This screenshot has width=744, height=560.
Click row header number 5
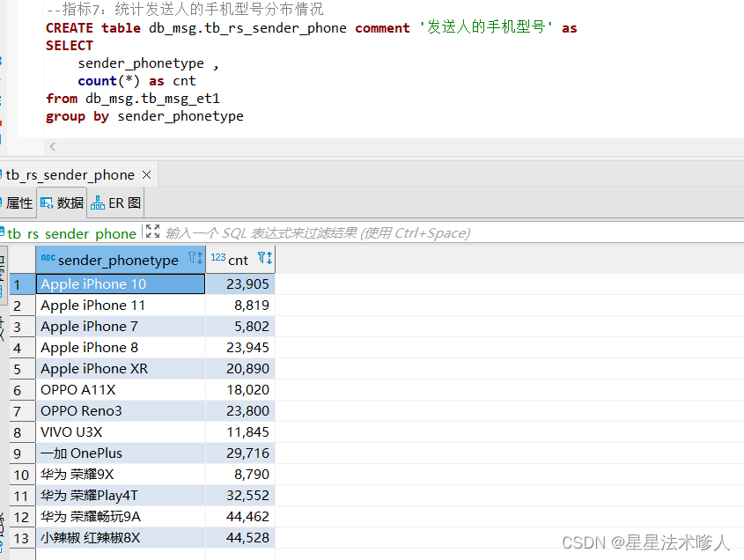click(x=22, y=369)
